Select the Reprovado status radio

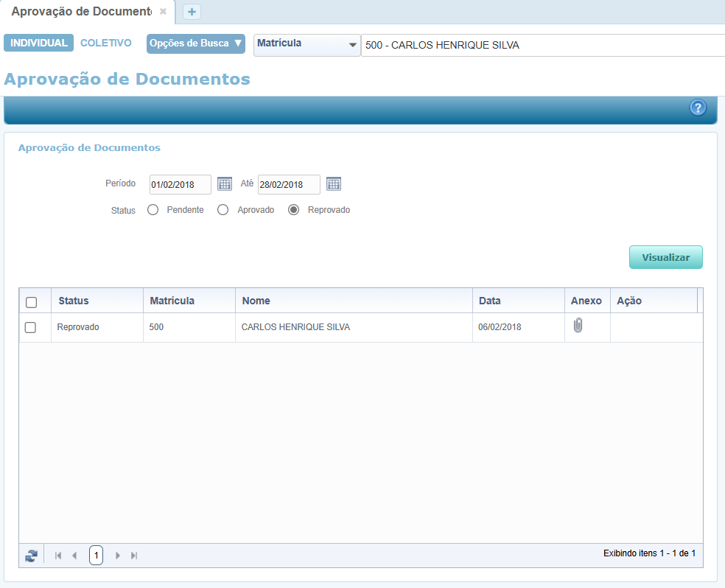point(293,210)
